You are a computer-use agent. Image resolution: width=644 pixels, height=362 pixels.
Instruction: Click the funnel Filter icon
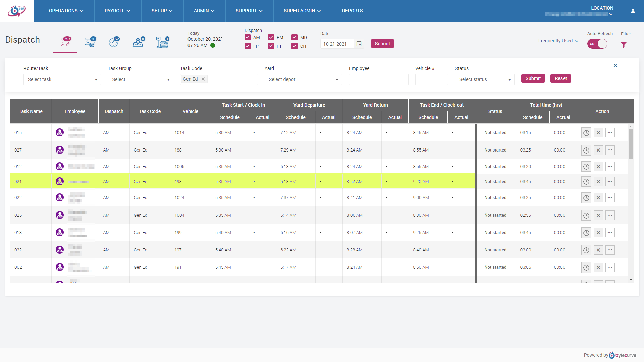(x=624, y=45)
